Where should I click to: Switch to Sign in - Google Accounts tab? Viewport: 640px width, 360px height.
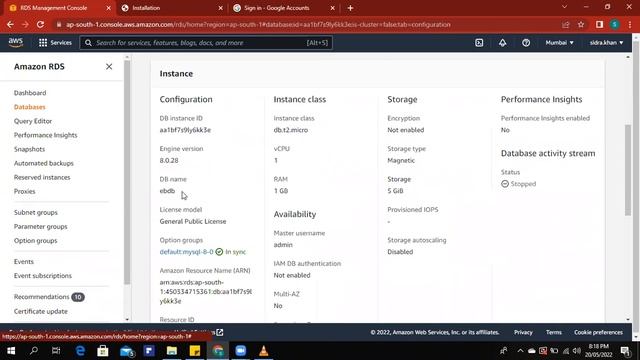click(x=277, y=8)
